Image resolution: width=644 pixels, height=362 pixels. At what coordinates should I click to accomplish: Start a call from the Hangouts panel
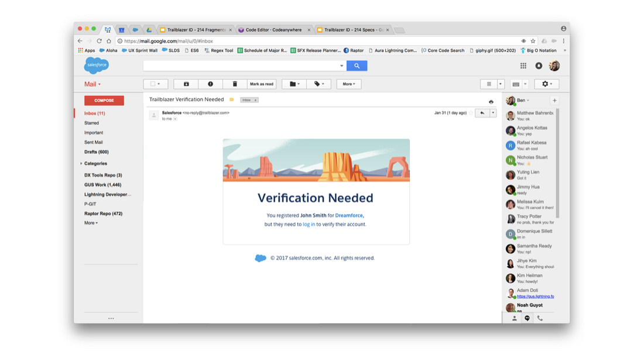tap(539, 318)
